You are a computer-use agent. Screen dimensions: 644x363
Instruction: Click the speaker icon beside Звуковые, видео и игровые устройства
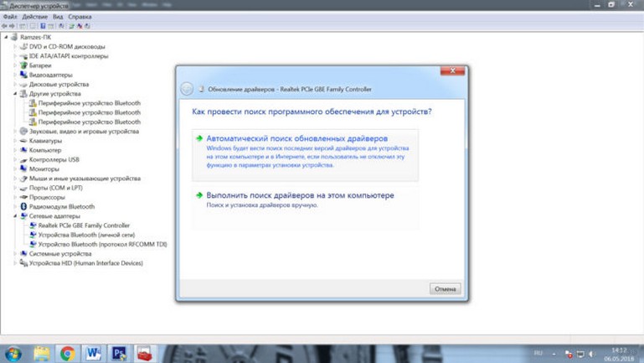point(23,131)
